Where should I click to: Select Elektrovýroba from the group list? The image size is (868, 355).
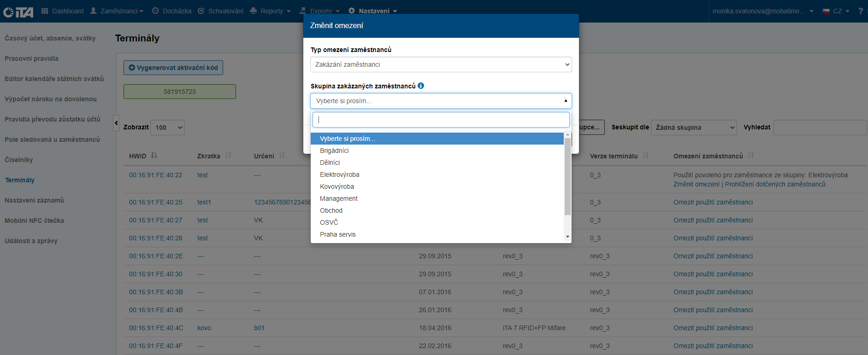point(340,175)
